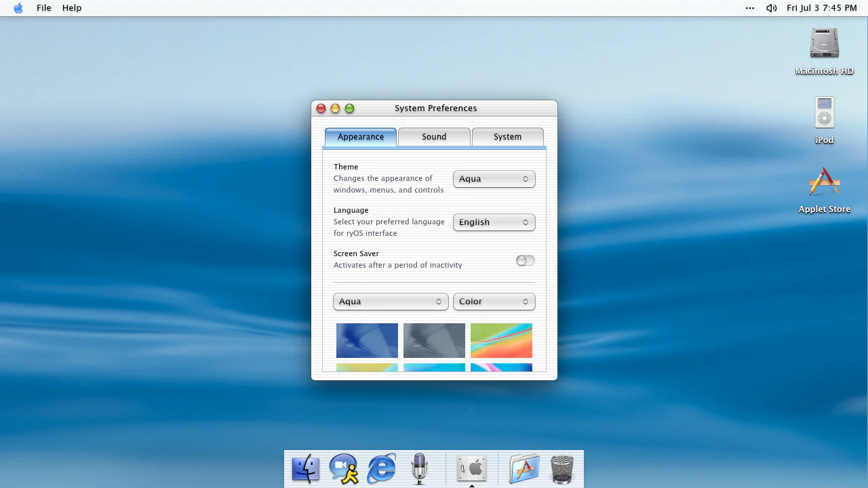Viewport: 868px width, 488px height.
Task: Click the Apple menu logo
Action: coord(18,8)
